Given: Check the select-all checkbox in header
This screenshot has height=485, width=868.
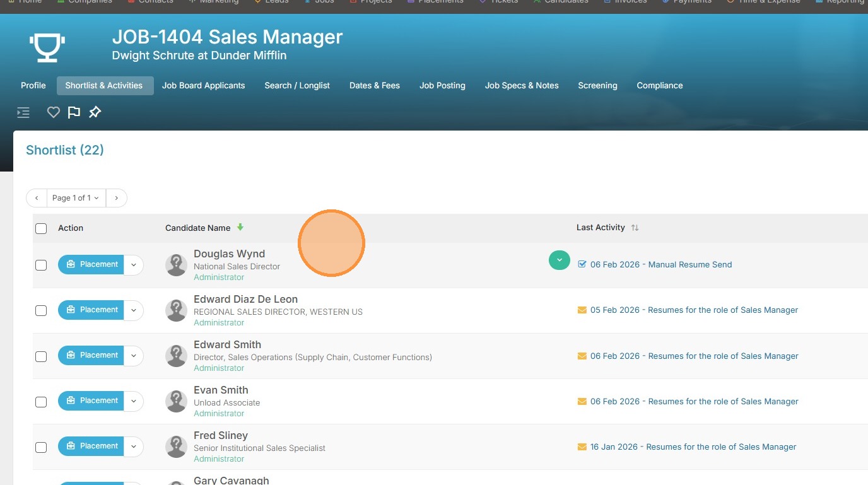Looking at the screenshot, I should [41, 228].
